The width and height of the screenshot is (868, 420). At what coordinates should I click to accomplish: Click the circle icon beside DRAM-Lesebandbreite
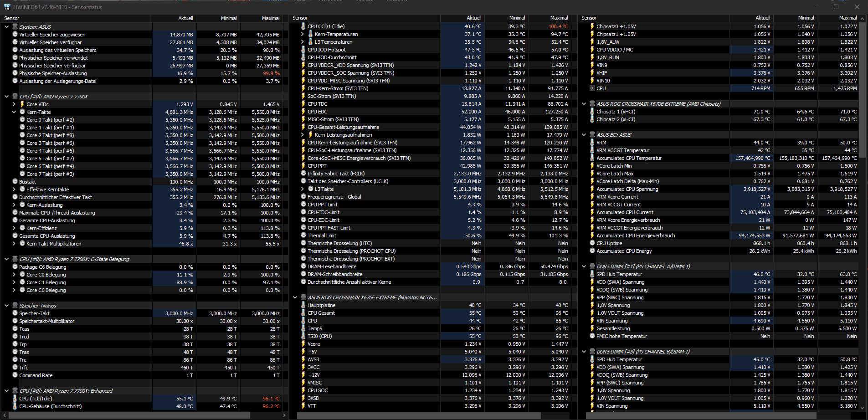click(303, 266)
